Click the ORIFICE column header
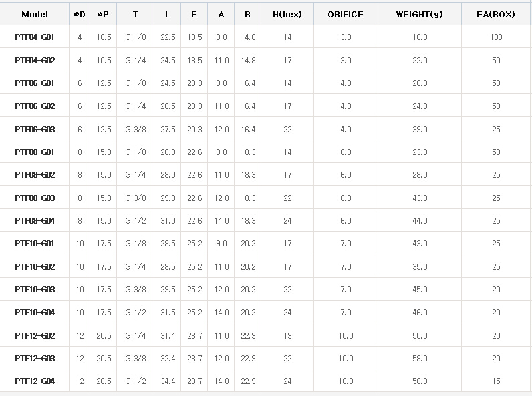The image size is (532, 396). pos(346,14)
